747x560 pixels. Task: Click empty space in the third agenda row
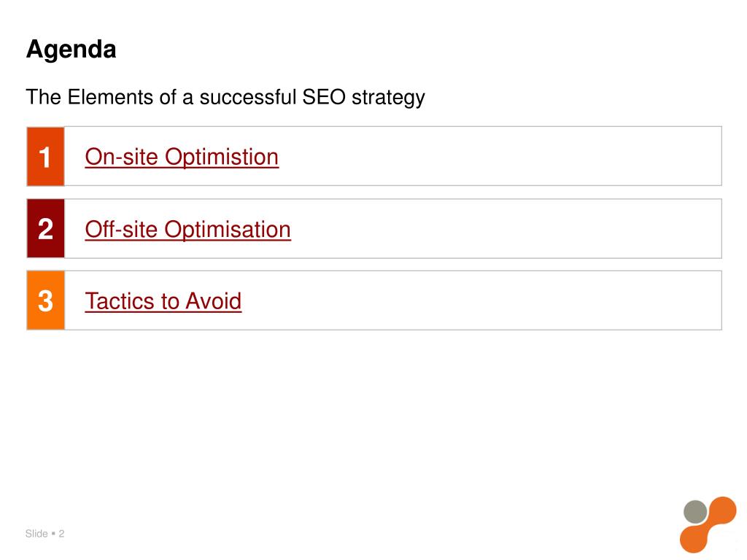[x=481, y=300]
